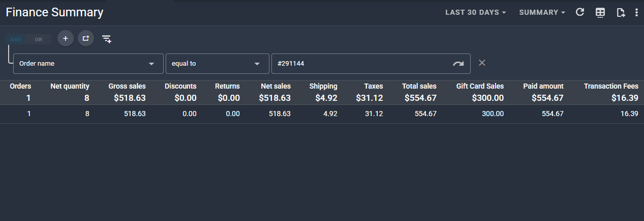
Task: Sort by the Gross sales column header
Action: tap(127, 86)
